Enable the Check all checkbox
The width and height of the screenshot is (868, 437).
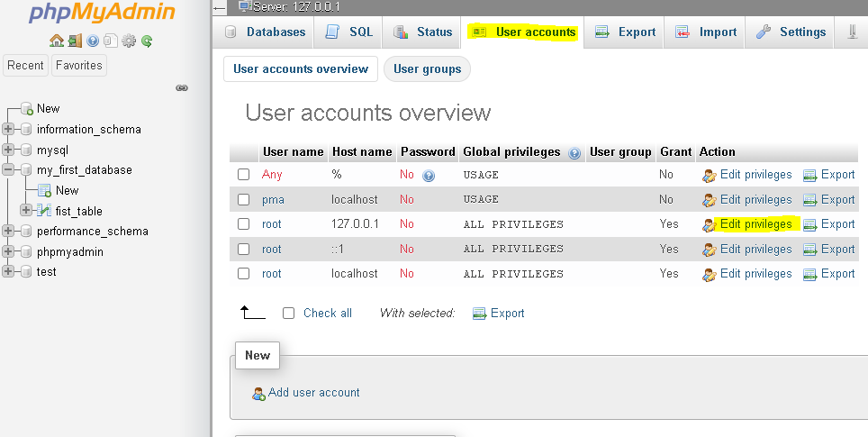pos(288,314)
